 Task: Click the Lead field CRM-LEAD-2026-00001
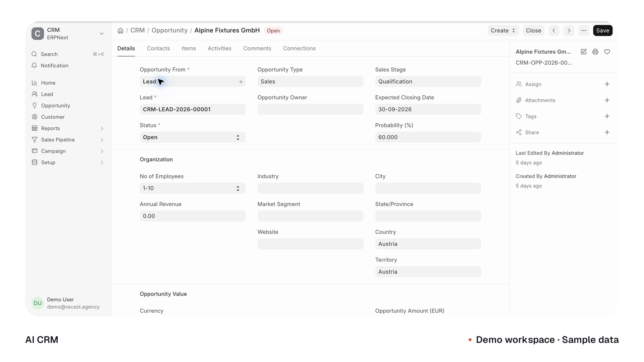tap(193, 109)
